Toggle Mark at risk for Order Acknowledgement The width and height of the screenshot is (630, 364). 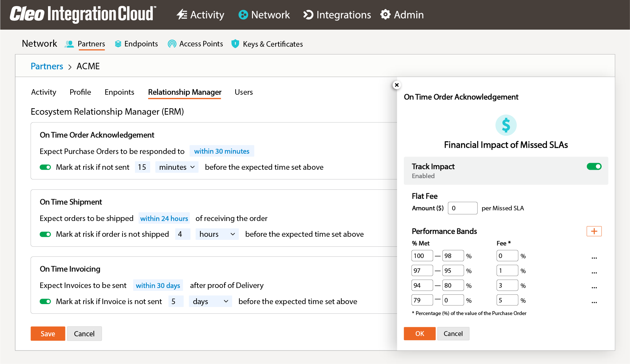[45, 167]
